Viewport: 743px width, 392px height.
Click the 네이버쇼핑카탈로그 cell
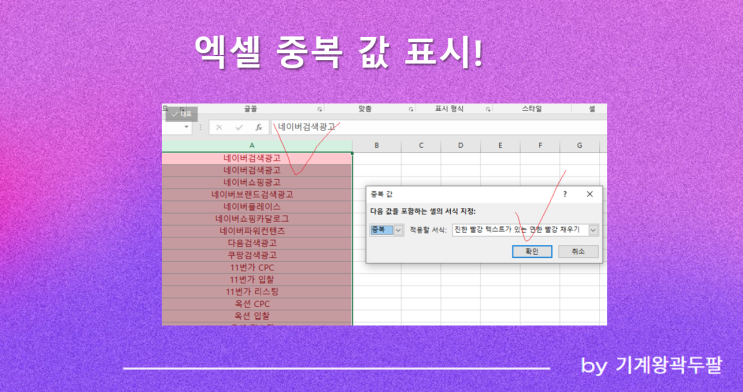point(257,219)
